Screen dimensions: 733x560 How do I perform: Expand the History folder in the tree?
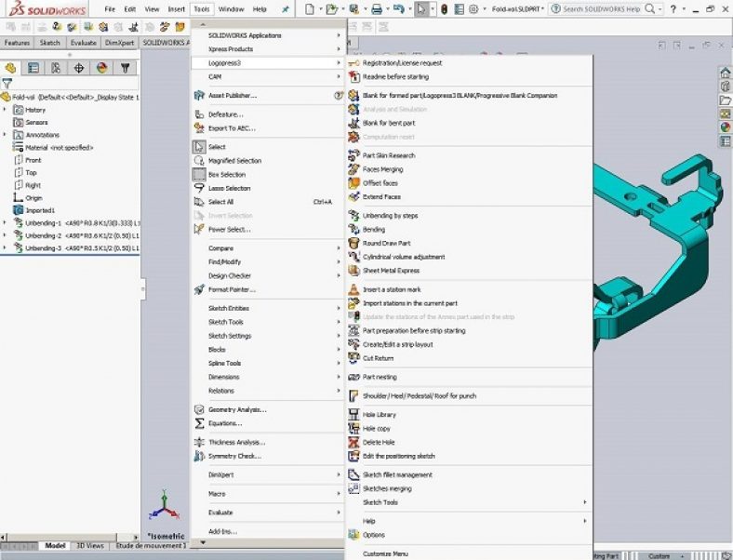(x=5, y=110)
